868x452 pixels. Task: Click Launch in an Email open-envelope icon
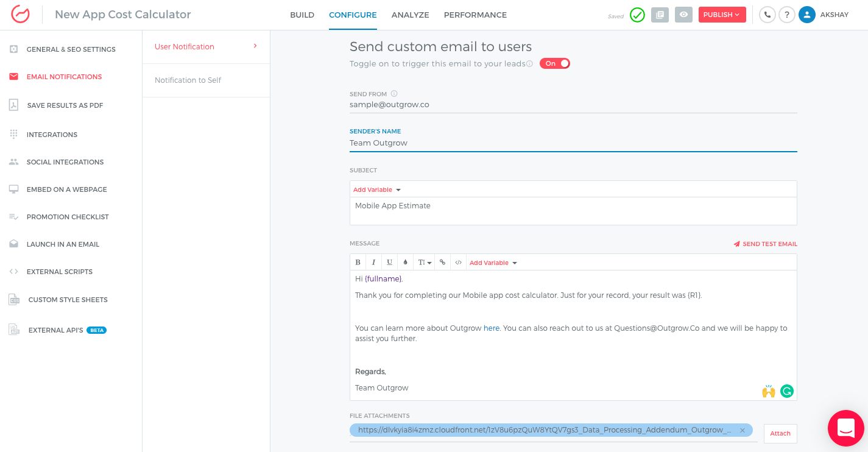point(13,244)
